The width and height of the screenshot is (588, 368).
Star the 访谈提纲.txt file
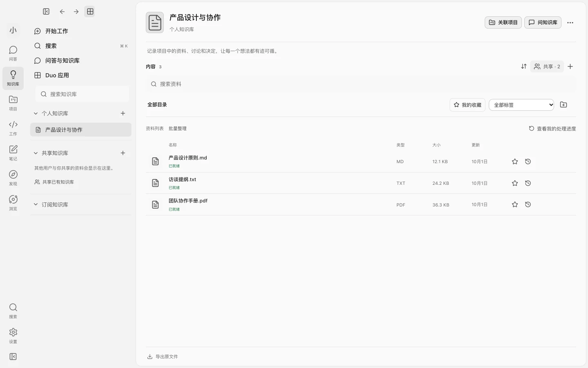515,183
